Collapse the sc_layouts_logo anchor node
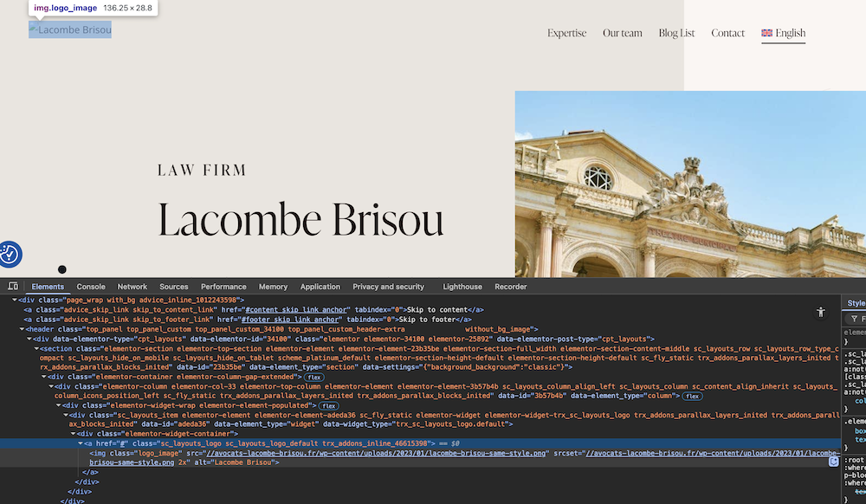This screenshot has width=866, height=504. [81, 443]
